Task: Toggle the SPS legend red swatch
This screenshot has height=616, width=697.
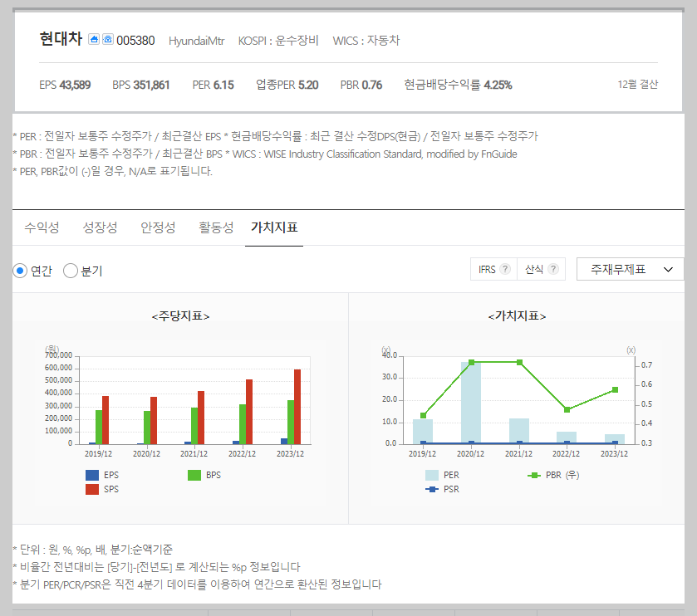Action: tap(92, 490)
